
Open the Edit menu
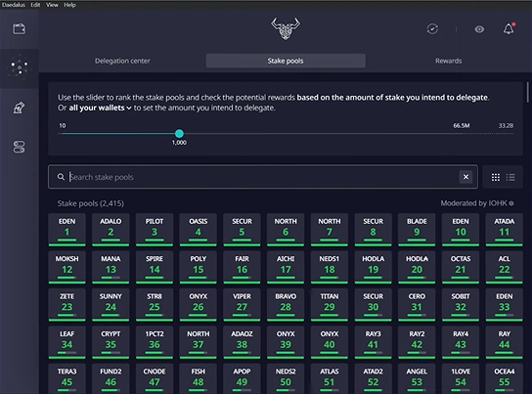coord(35,5)
